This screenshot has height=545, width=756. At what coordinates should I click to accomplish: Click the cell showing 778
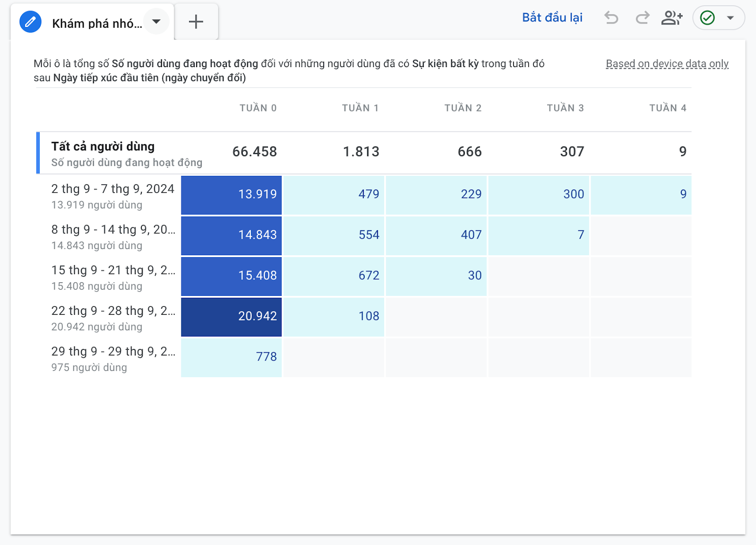(x=232, y=357)
